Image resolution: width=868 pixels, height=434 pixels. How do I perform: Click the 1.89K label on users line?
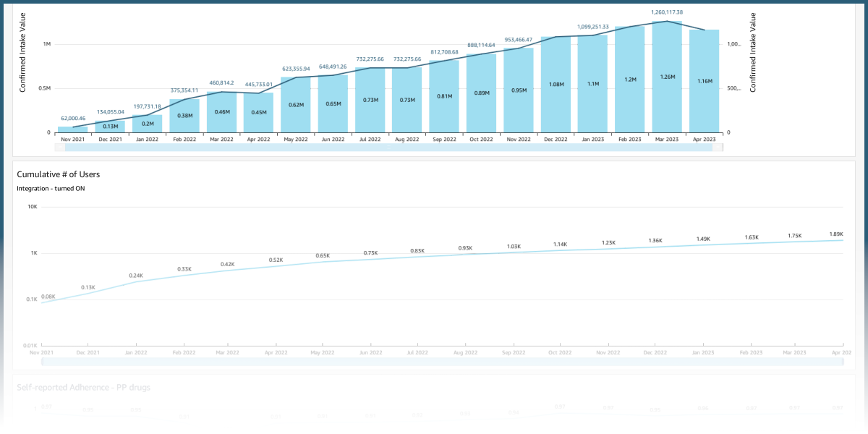836,234
